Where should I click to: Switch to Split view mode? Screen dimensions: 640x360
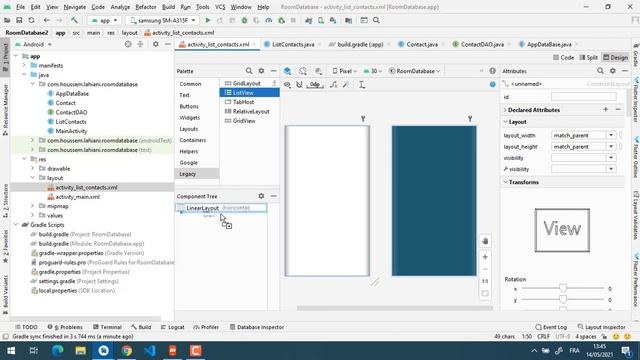[x=589, y=58]
